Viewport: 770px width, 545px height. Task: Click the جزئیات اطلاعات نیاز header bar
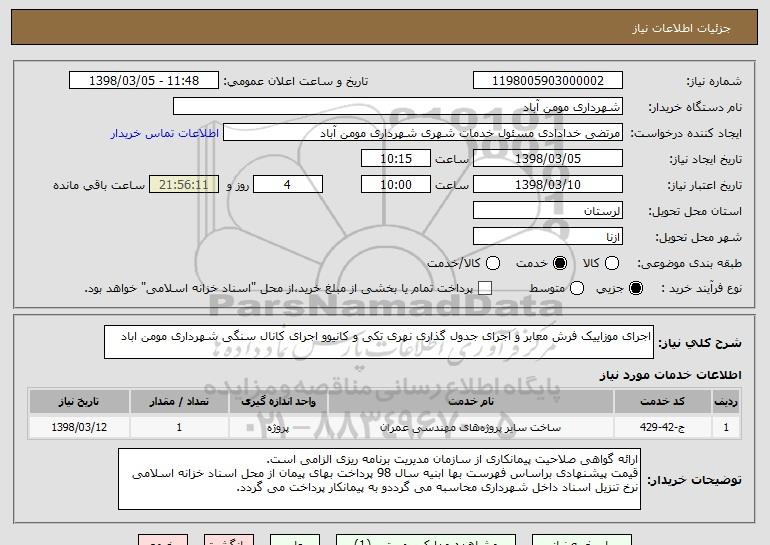pos(385,27)
